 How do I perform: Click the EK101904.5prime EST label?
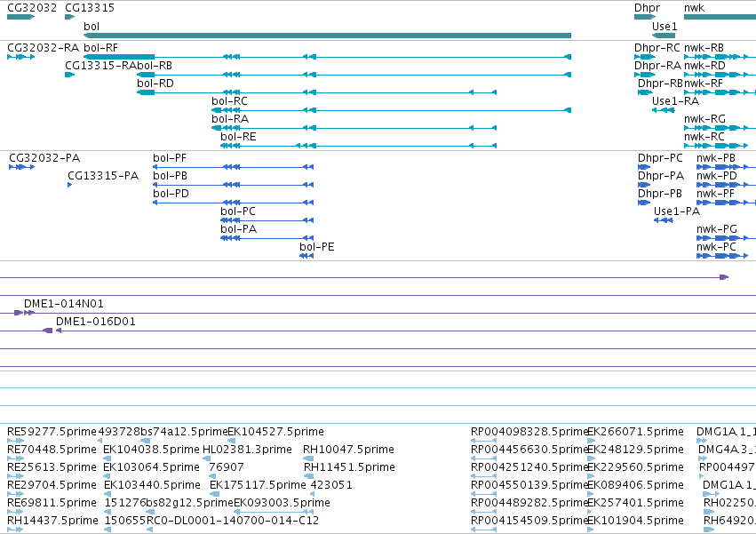point(635,521)
